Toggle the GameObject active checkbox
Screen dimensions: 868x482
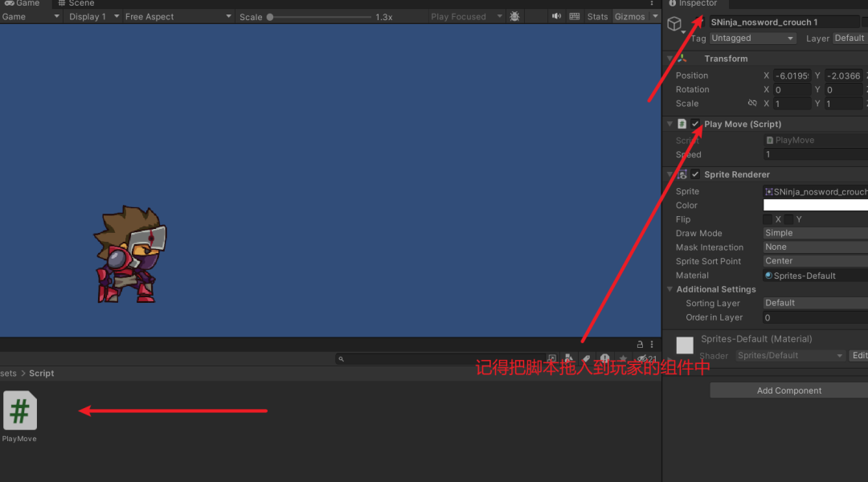[698, 22]
